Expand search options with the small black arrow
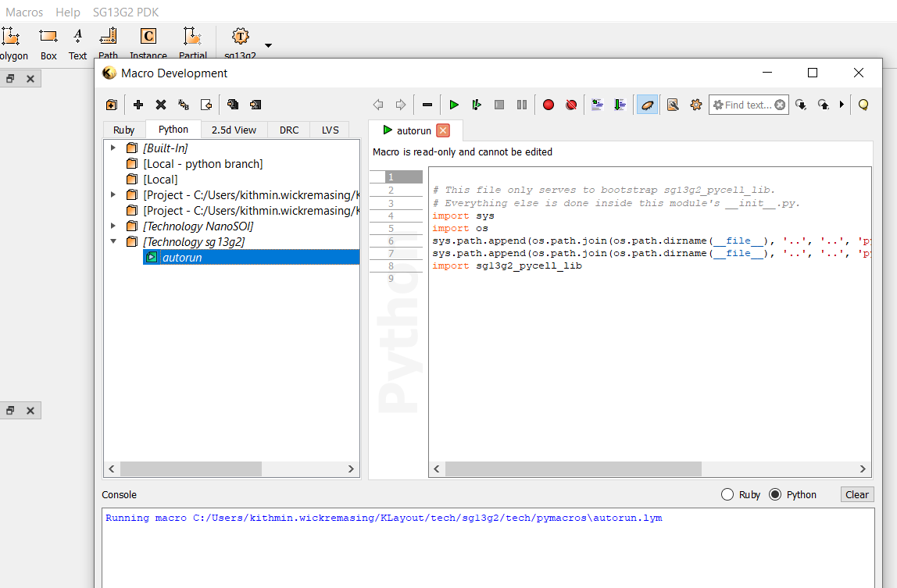The height and width of the screenshot is (588, 897). pyautogui.click(x=842, y=105)
